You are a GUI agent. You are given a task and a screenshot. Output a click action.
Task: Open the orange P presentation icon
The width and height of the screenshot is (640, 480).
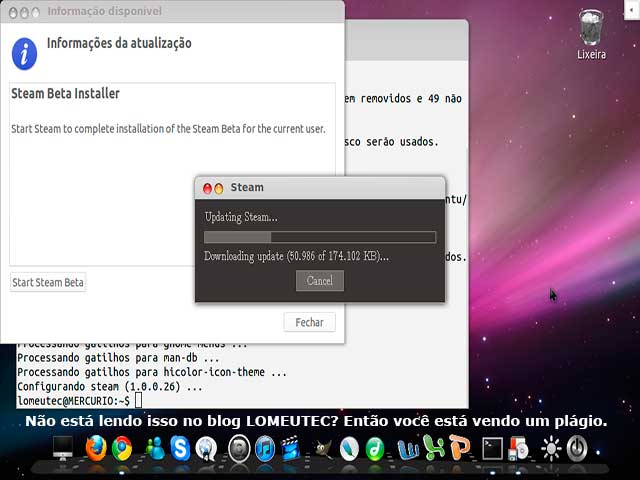(459, 448)
